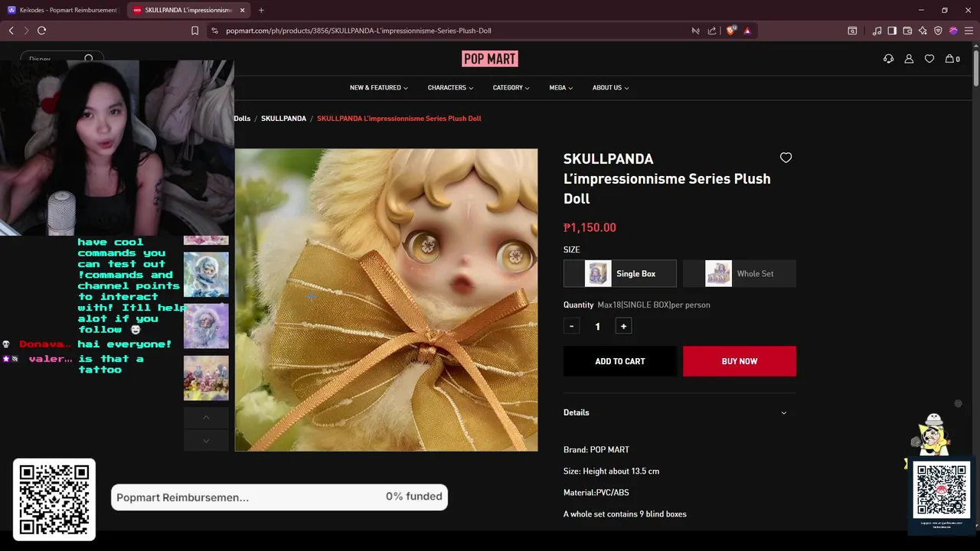
Task: Open the Leo AI sparkle icon
Action: point(923,31)
